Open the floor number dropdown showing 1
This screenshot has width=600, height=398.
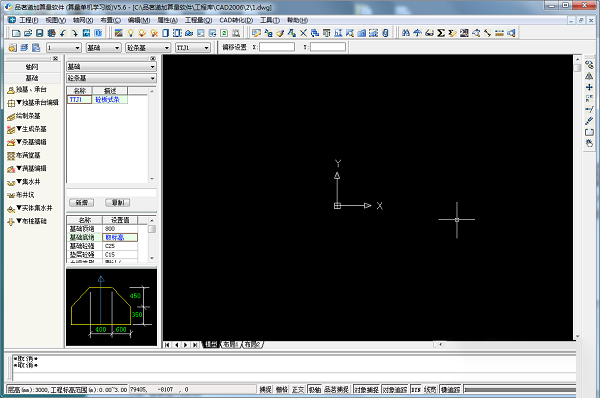point(64,48)
